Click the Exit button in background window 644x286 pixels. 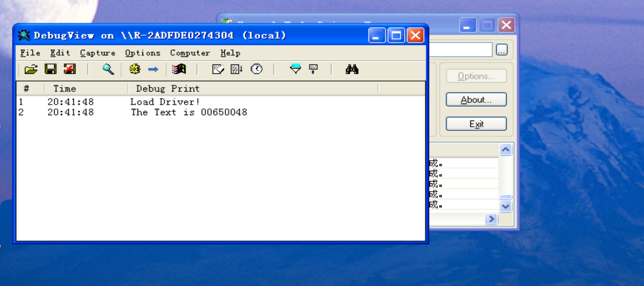476,124
